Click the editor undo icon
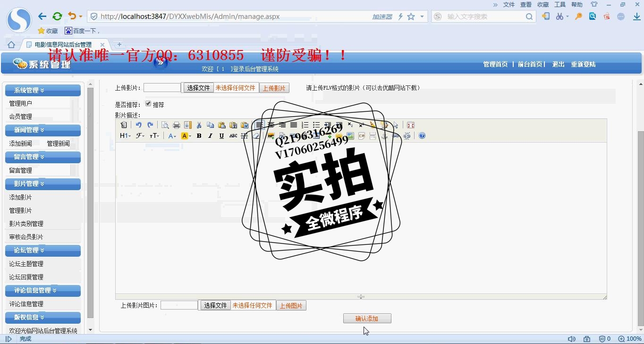This screenshot has width=644, height=344. pyautogui.click(x=138, y=125)
